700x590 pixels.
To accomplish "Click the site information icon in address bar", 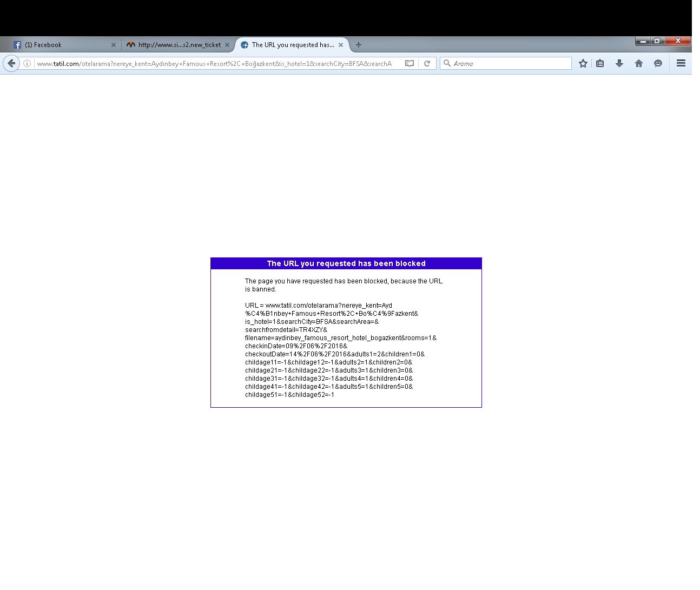I will coord(27,63).
